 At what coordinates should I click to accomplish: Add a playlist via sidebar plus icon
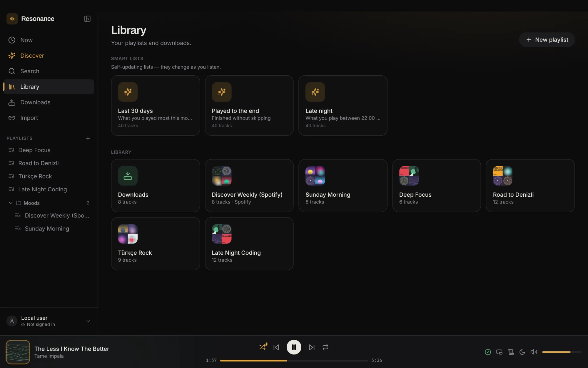coord(88,138)
